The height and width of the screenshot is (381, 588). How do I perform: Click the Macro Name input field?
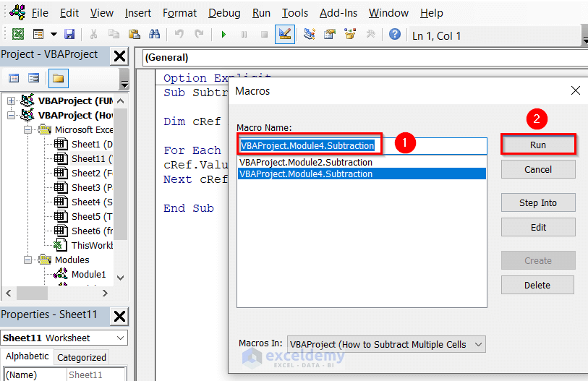click(362, 145)
